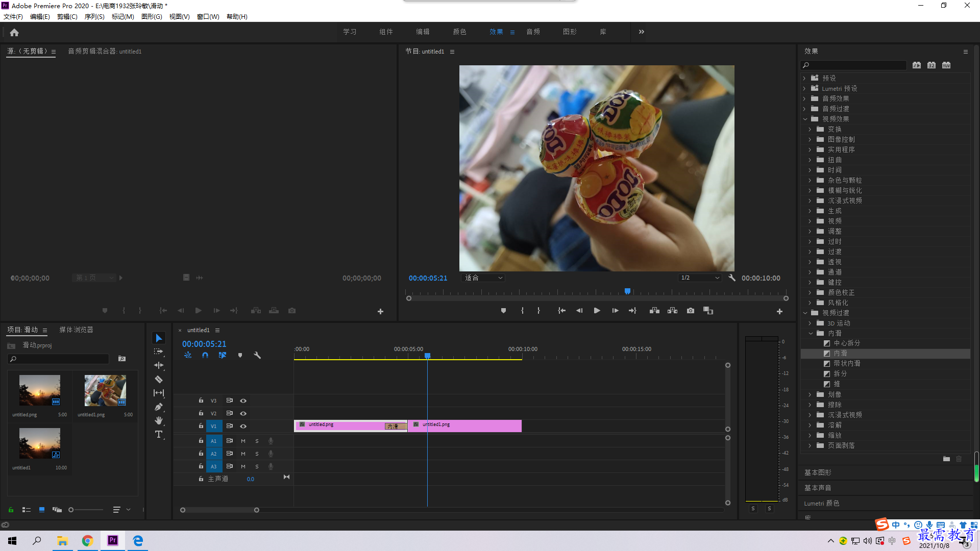The height and width of the screenshot is (551, 980).
Task: Collapse the 视频效果 folder
Action: [805, 119]
